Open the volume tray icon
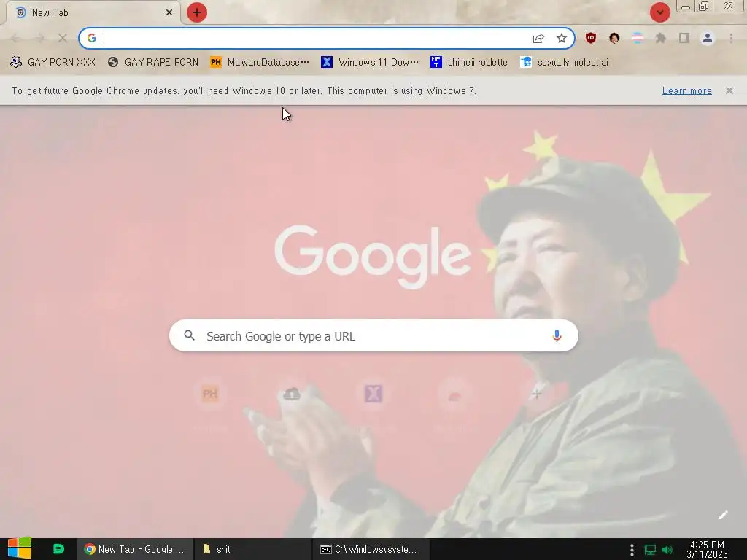 [667, 550]
